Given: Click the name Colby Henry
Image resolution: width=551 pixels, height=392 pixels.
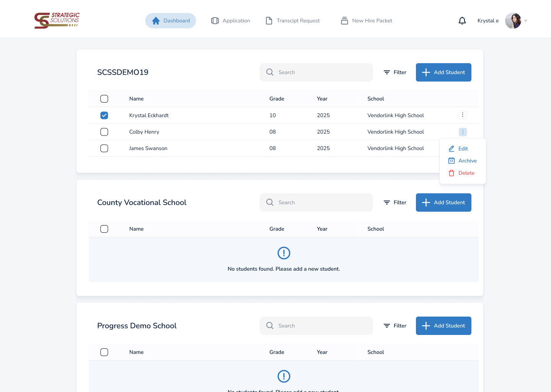Looking at the screenshot, I should (x=144, y=132).
